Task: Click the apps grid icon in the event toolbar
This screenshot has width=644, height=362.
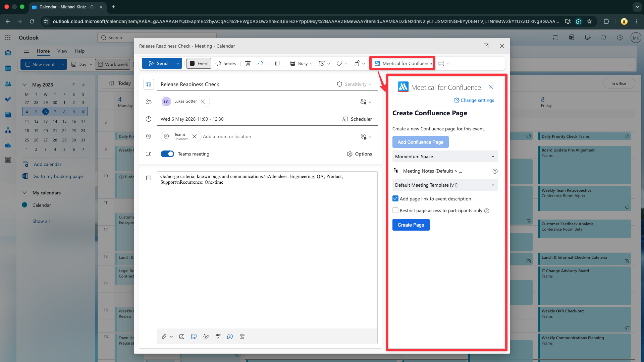Action: 441,63
